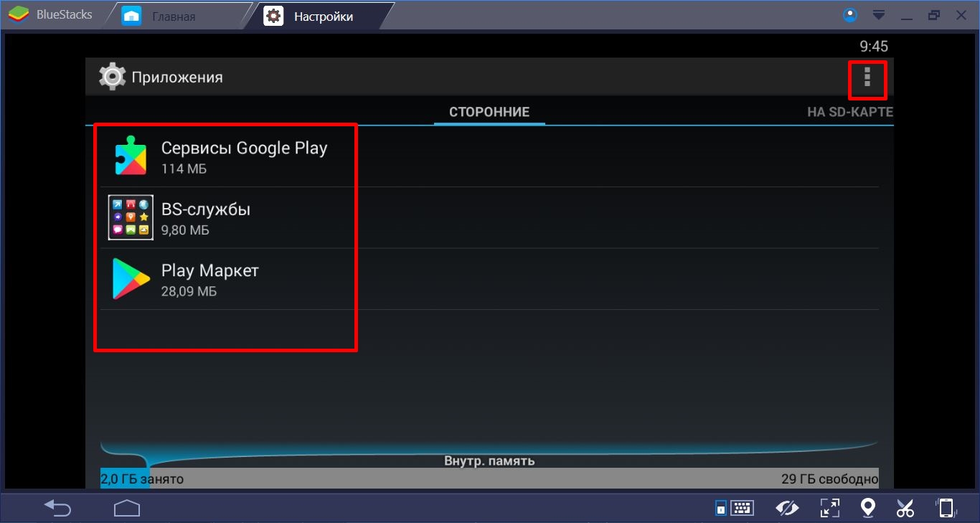Open Сервисы Google Play app details
Viewport: 980px width, 523px height.
click(x=244, y=156)
